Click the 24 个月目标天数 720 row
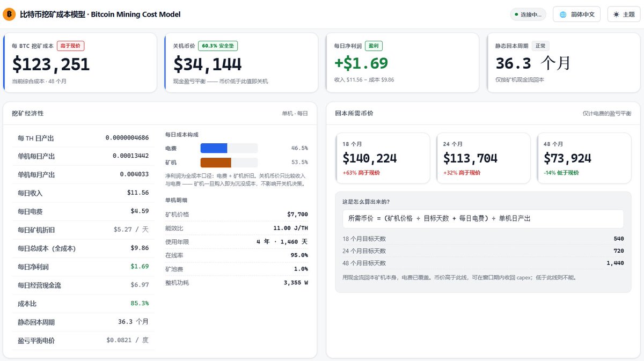The image size is (644, 361). (483, 251)
